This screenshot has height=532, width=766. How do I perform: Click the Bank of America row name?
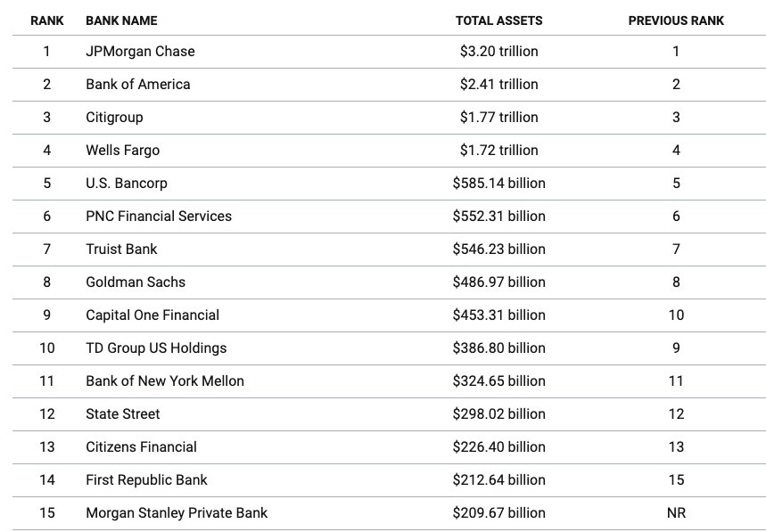click(x=137, y=85)
